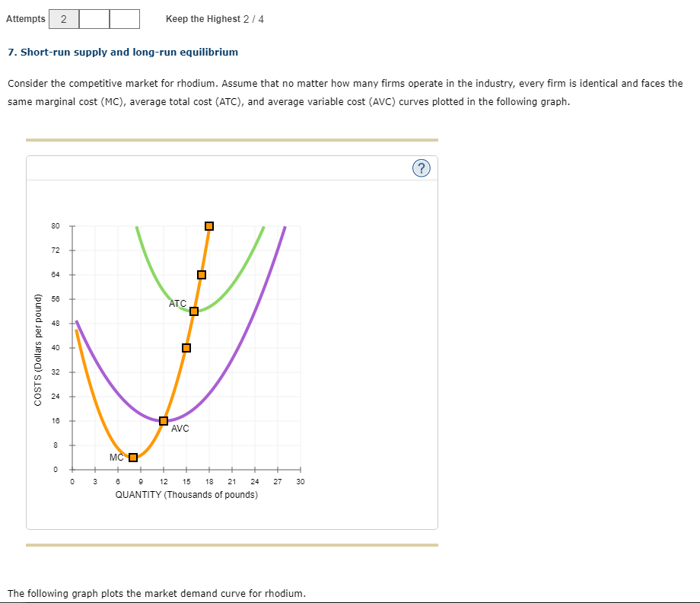This screenshot has height=603, width=700.
Task: Click the marker where MC crosses the AVC minimum
Action: pos(163,420)
